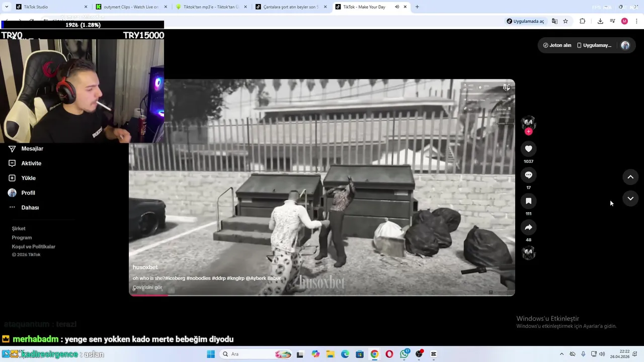
Task: Open the profile avatar at top right
Action: point(625,45)
